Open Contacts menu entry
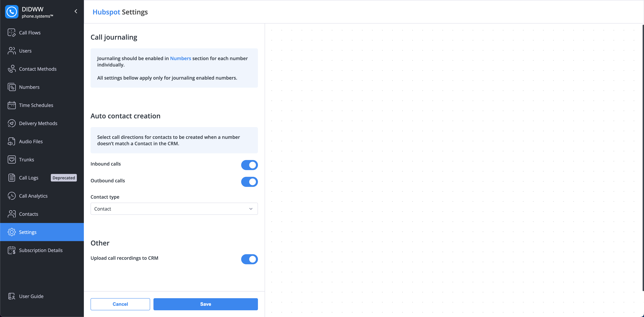The height and width of the screenshot is (317, 644). pos(42,214)
